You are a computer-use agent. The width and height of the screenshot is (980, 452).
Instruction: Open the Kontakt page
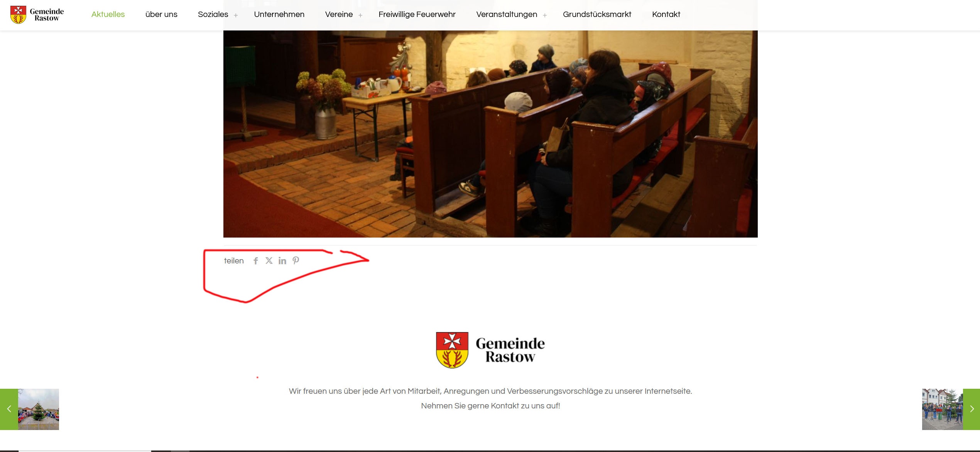point(666,14)
